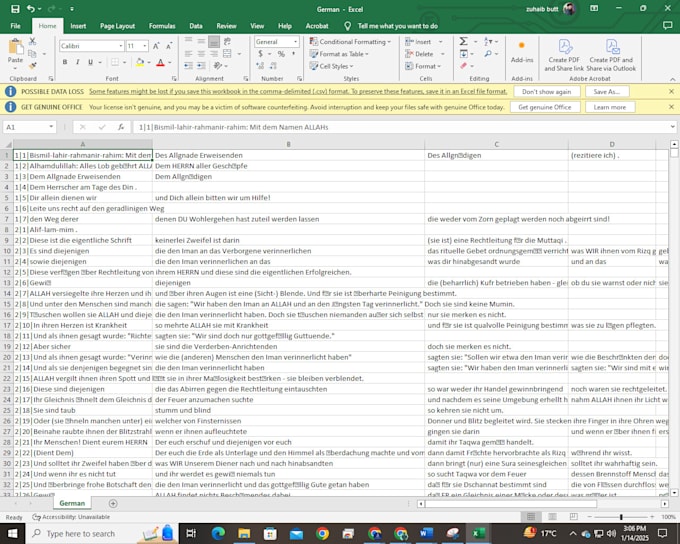Click the Merge & Center icon

(x=227, y=54)
